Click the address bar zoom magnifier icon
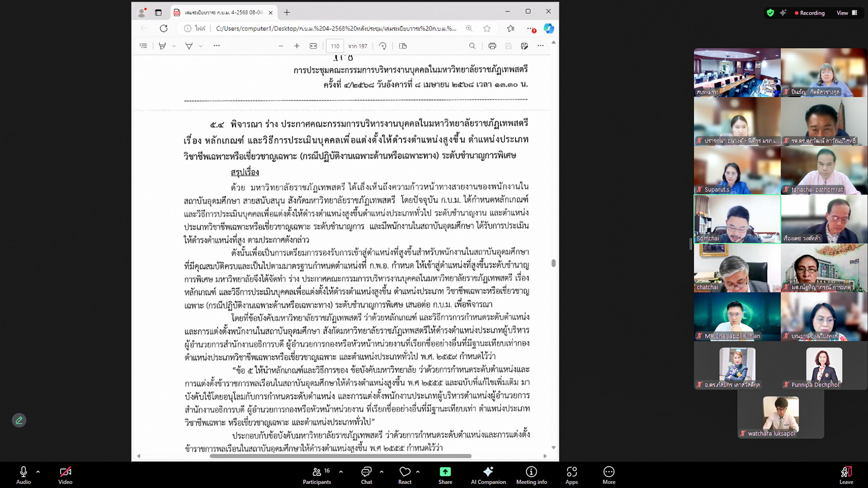The width and height of the screenshot is (868, 488). [469, 28]
